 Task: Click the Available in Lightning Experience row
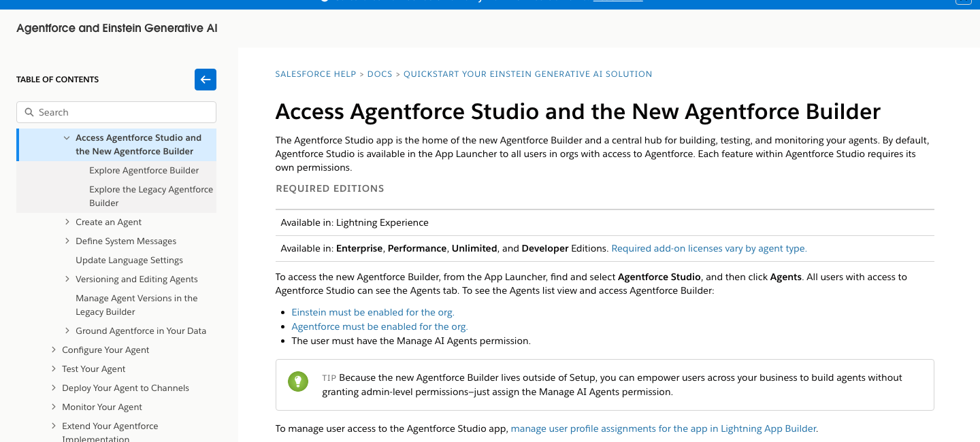(604, 223)
